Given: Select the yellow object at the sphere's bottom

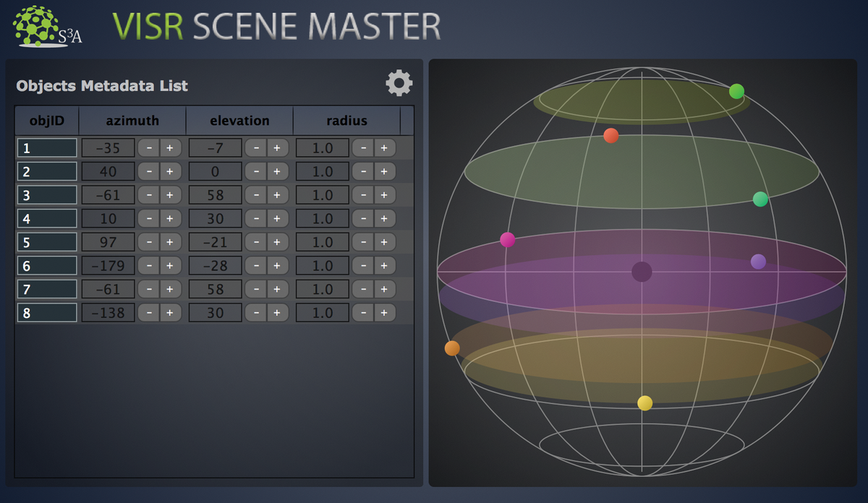Looking at the screenshot, I should coord(644,403).
